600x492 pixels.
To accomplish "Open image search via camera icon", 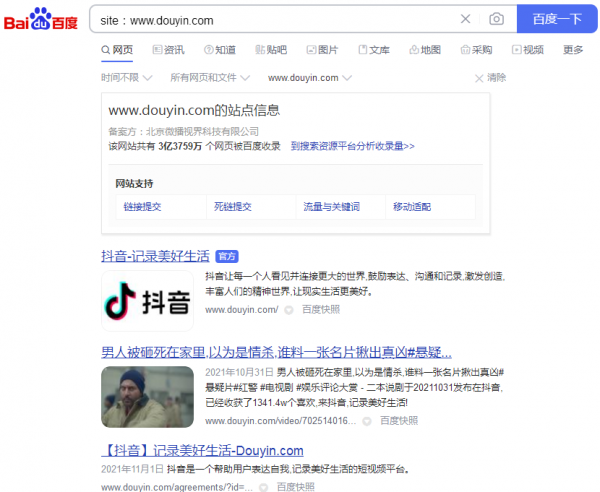I will [x=496, y=19].
